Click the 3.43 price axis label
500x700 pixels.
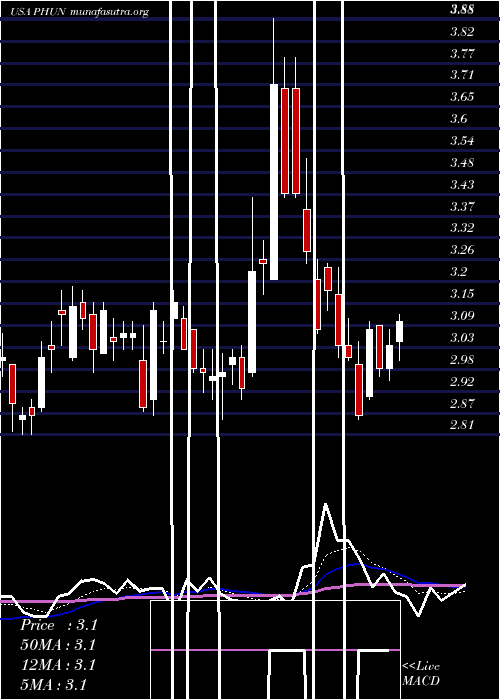tap(462, 184)
